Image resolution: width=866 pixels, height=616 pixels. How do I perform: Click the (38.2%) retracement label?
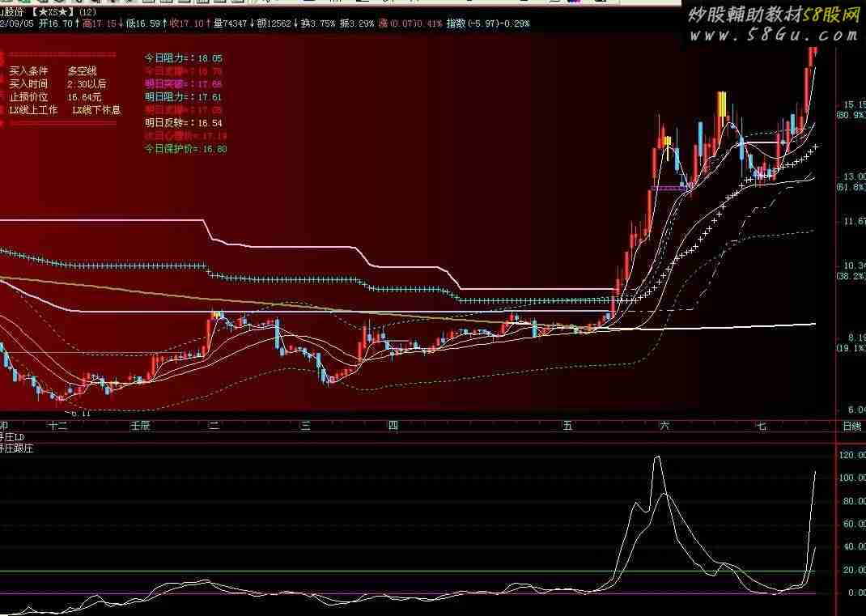(x=851, y=276)
